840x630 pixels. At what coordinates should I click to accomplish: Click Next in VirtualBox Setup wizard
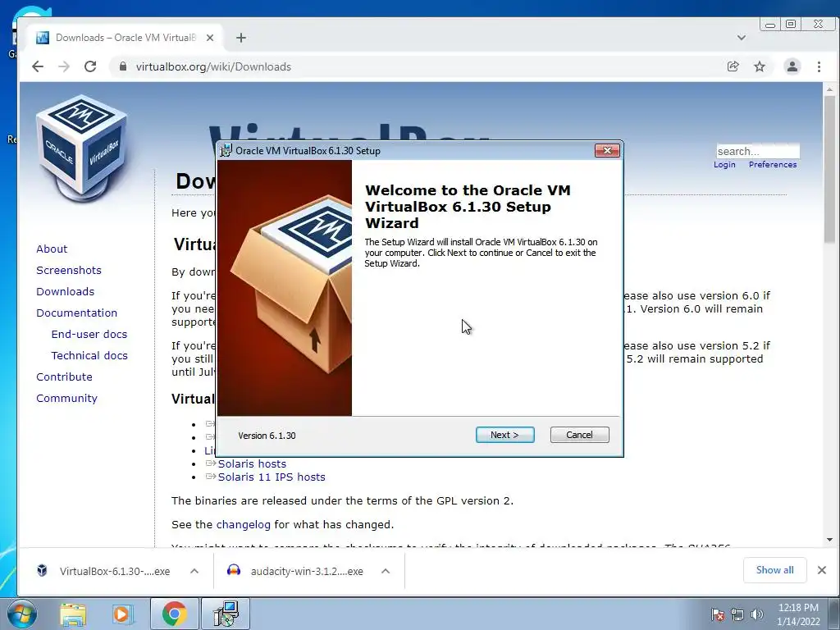[504, 435]
